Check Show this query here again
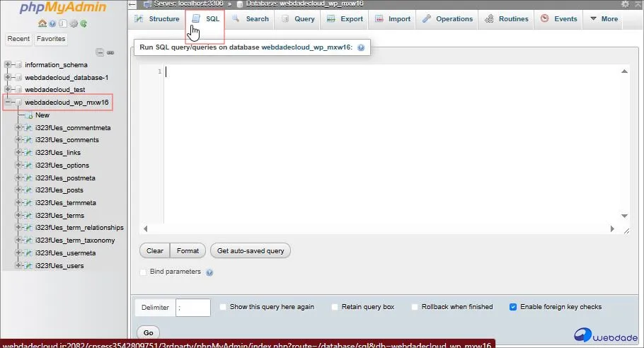This screenshot has width=644, height=348. (x=223, y=307)
